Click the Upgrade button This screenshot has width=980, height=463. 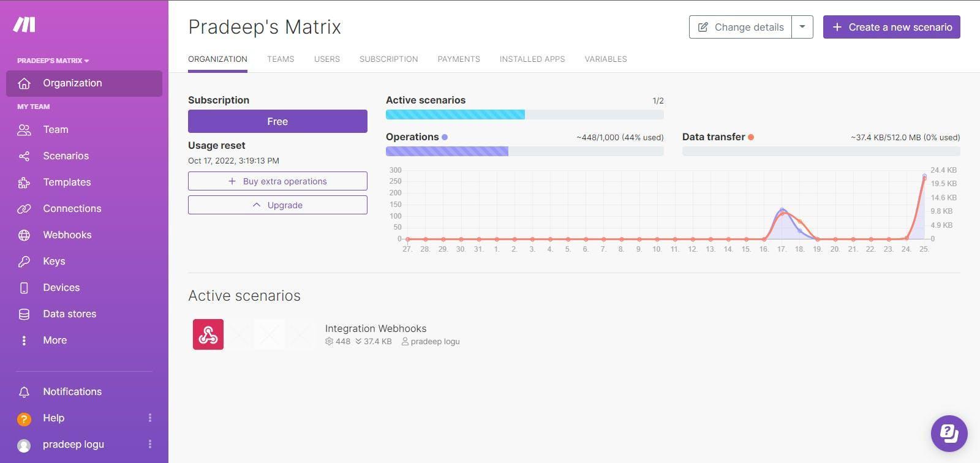pyautogui.click(x=277, y=205)
